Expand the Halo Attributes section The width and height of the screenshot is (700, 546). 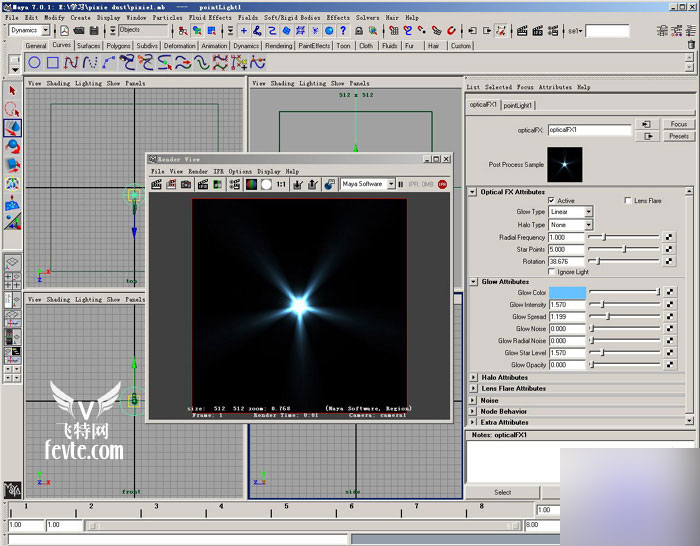coord(473,377)
